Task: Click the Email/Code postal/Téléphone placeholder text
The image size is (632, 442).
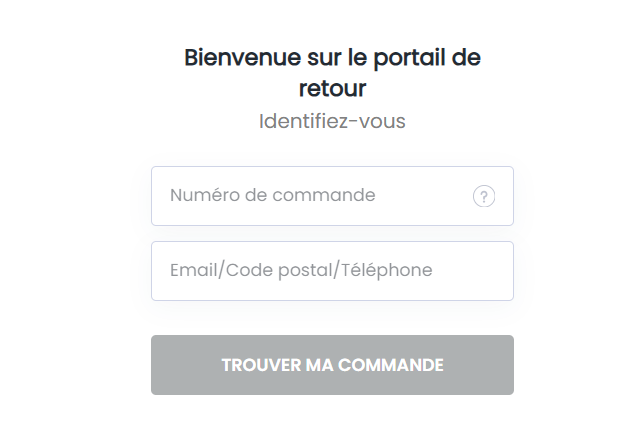Action: 301,271
